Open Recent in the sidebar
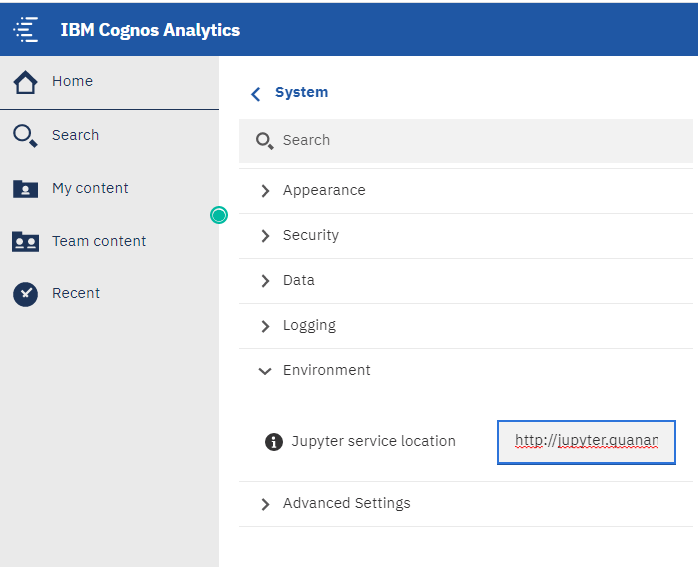 tap(76, 293)
